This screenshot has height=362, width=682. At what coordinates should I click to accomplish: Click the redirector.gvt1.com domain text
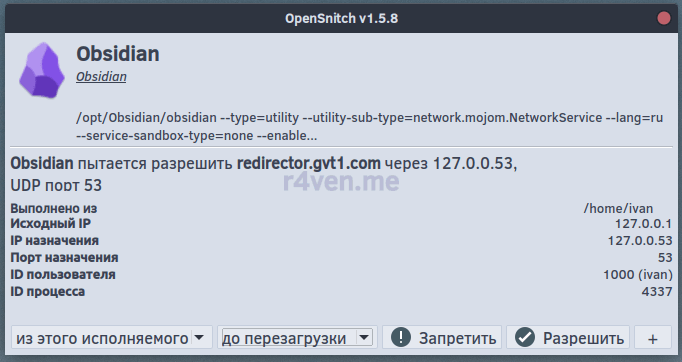[308, 164]
